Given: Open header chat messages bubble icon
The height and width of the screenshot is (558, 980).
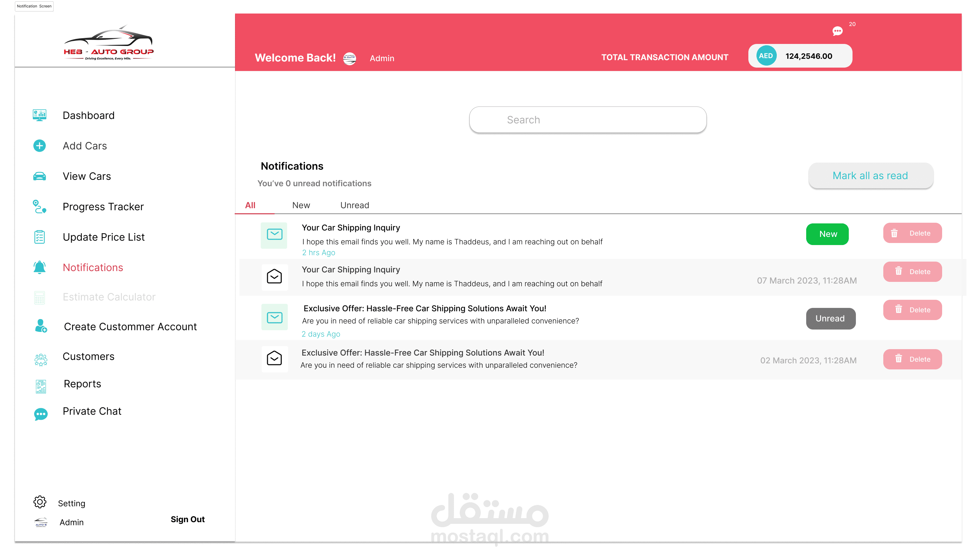Looking at the screenshot, I should [837, 31].
